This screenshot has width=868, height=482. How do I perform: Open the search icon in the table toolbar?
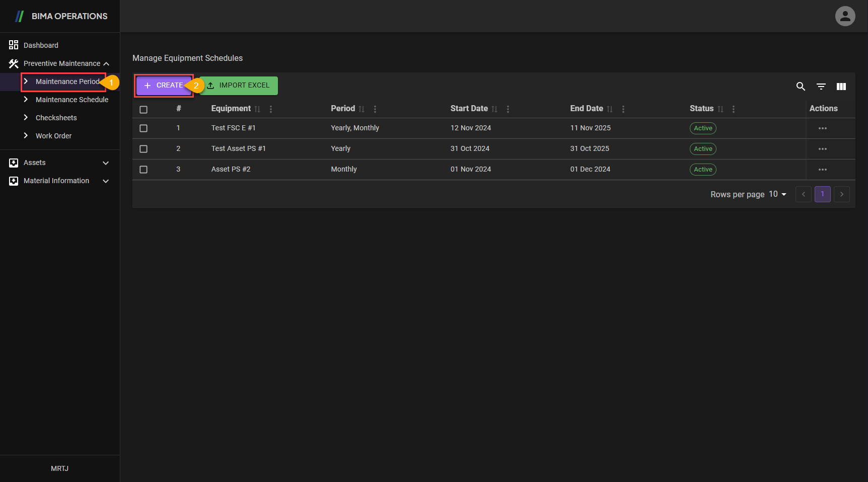click(x=801, y=87)
